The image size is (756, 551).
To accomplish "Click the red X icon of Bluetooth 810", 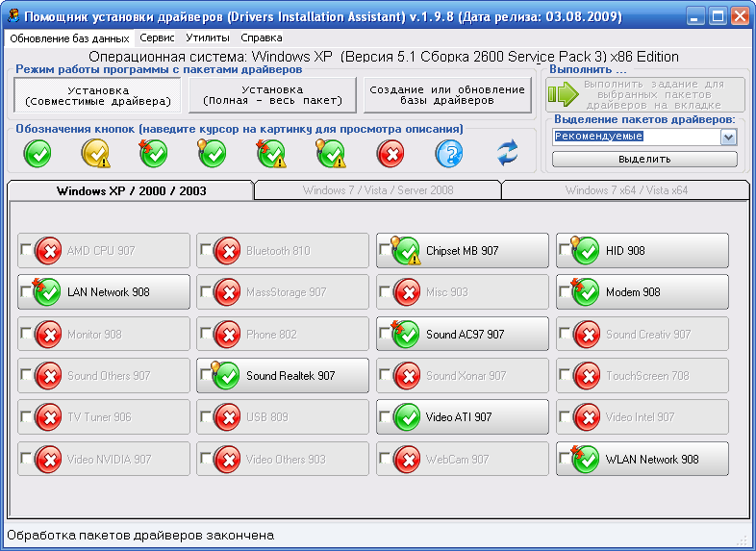I will 227,251.
